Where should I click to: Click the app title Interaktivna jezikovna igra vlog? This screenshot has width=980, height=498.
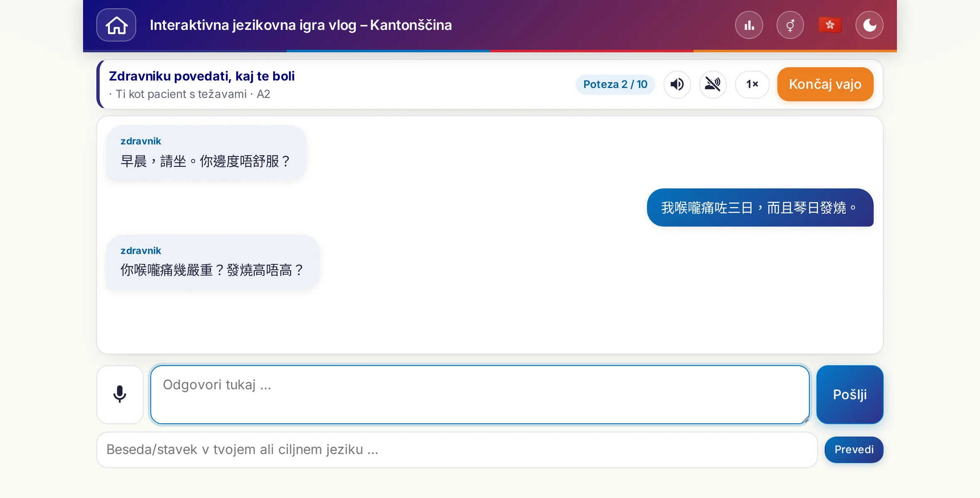coord(301,25)
